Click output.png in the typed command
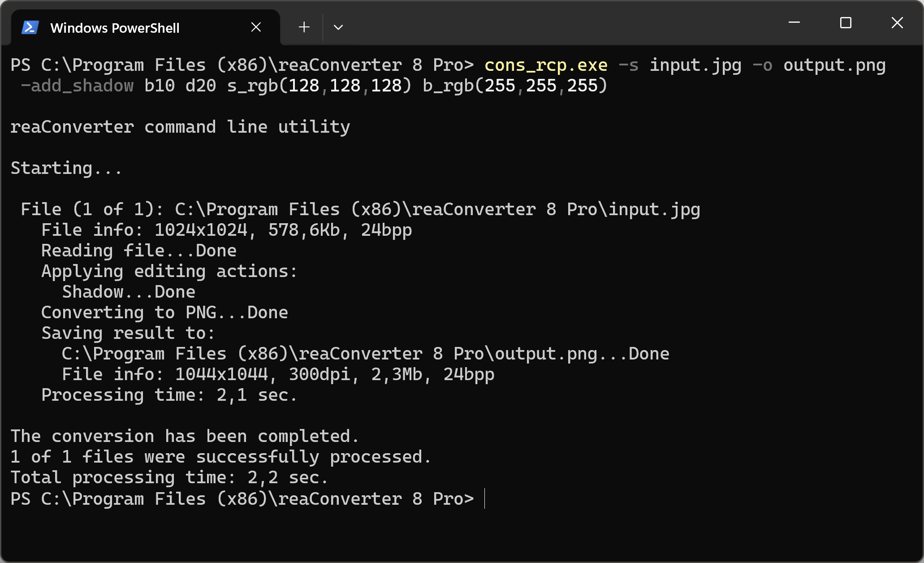The height and width of the screenshot is (563, 924). (x=834, y=65)
